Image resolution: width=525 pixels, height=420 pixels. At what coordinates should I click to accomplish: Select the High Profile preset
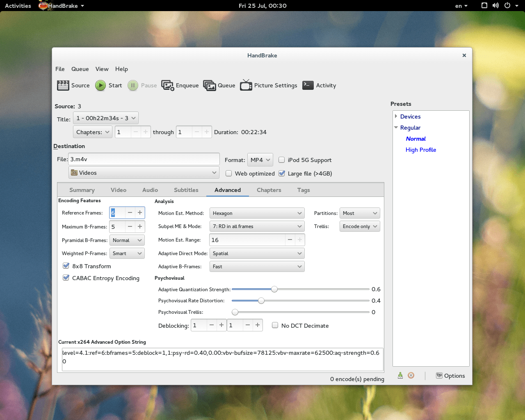click(x=421, y=150)
